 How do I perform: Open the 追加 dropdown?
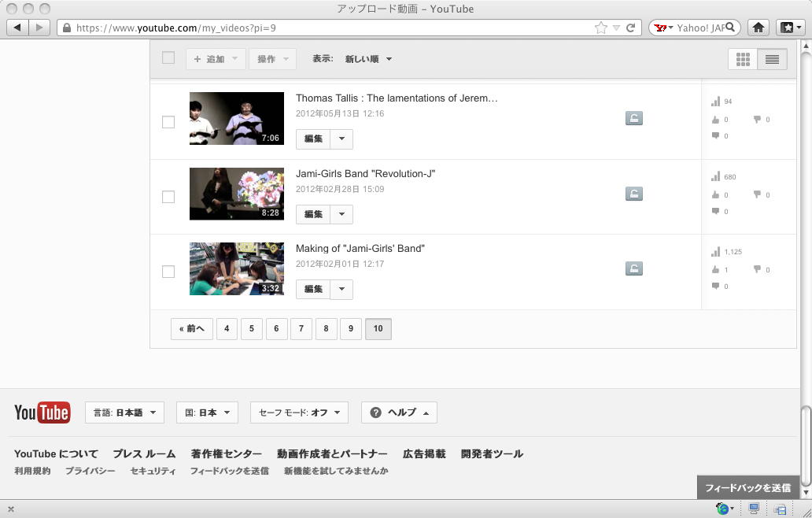click(216, 59)
